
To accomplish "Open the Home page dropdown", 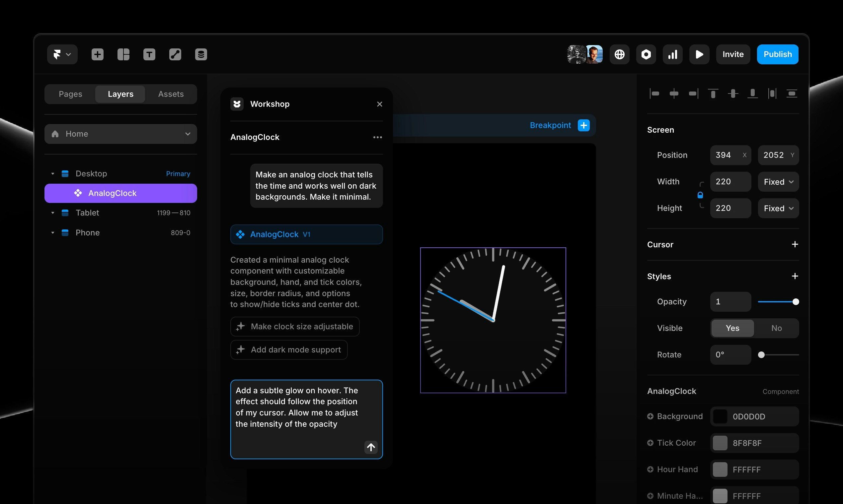I will pos(121,134).
